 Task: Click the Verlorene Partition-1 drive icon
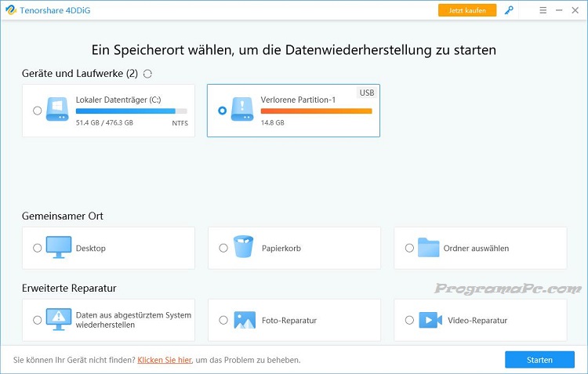(x=242, y=110)
